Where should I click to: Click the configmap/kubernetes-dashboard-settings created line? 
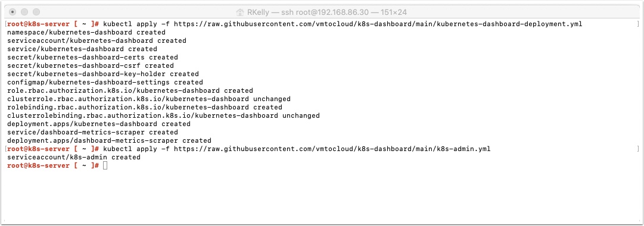coord(105,82)
